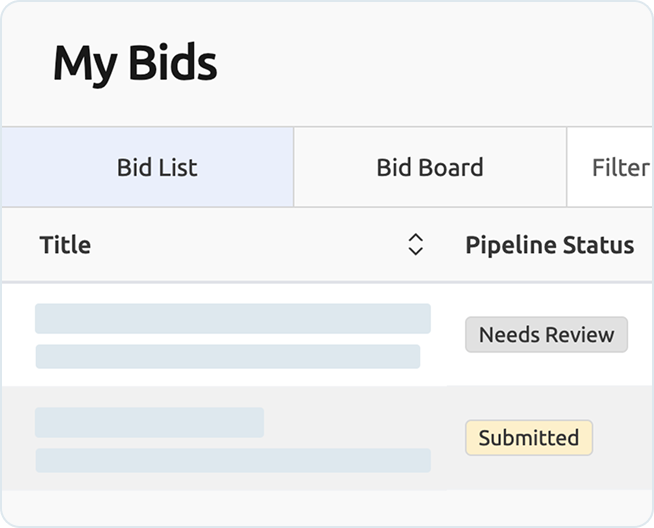The height and width of the screenshot is (528, 654).
Task: Click the Title column header
Action: pos(65,245)
